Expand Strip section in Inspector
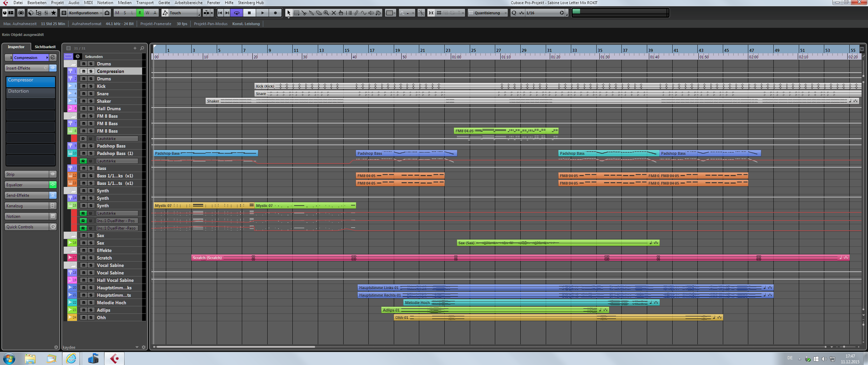868x365 pixels. click(27, 174)
